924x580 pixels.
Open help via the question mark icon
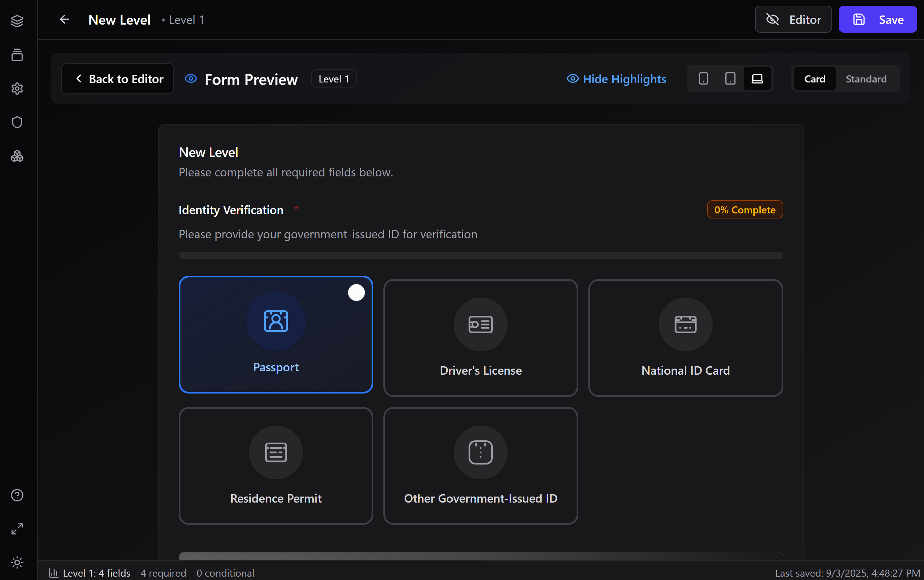[x=17, y=495]
